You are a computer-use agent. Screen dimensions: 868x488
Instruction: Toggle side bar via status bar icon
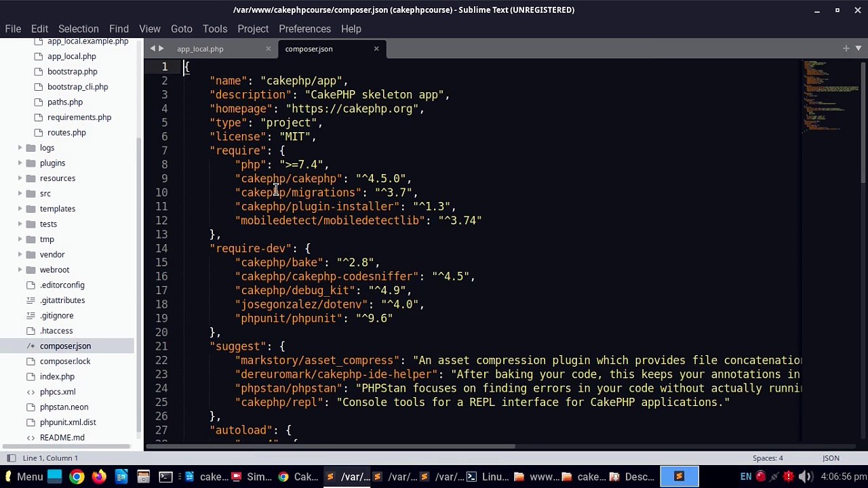point(11,458)
